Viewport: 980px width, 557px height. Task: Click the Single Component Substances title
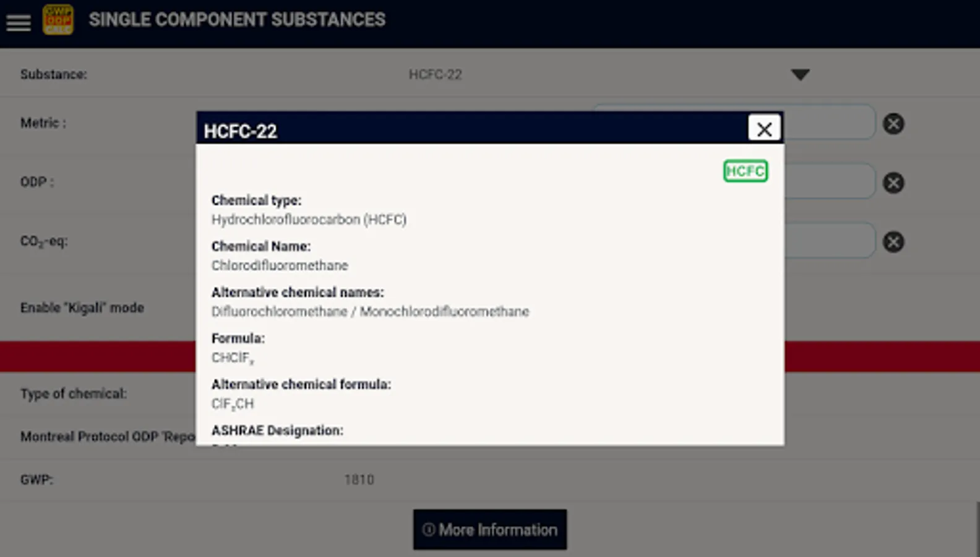tap(237, 20)
